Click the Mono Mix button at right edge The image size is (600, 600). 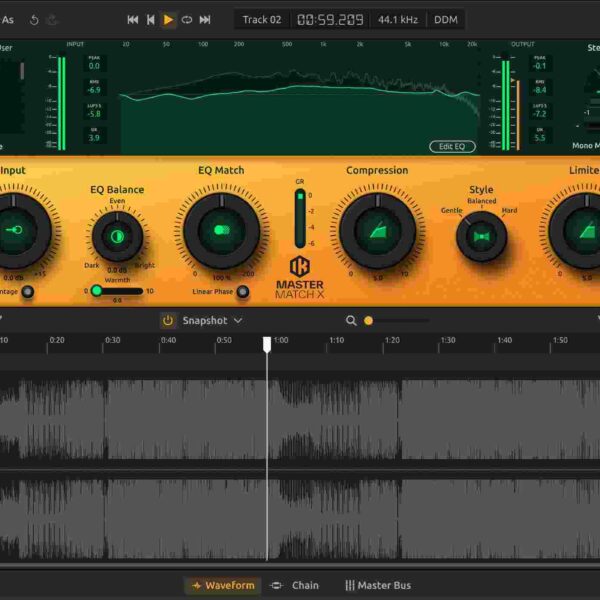(x=586, y=146)
